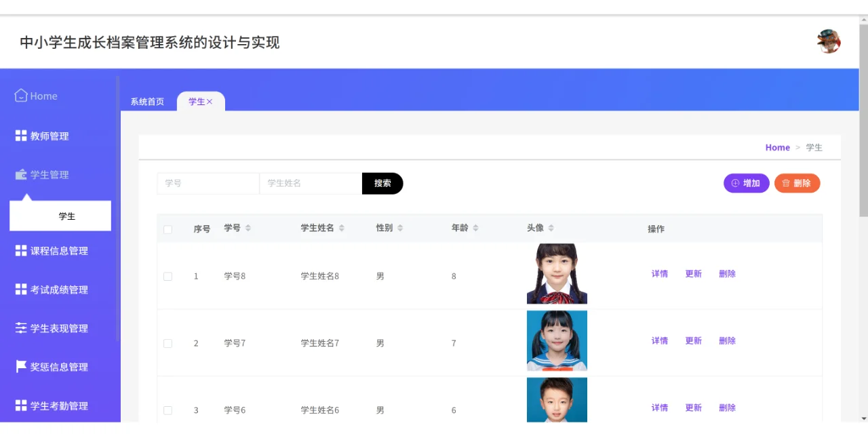868x434 pixels.
Task: Close the 学生 tab with its X icon
Action: (210, 102)
